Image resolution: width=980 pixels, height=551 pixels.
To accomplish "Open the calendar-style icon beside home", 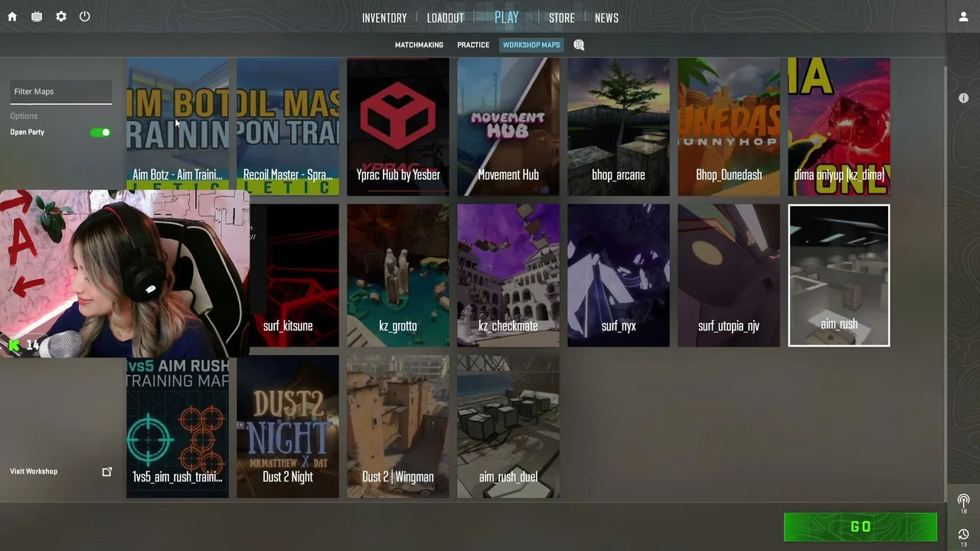I will (x=37, y=17).
